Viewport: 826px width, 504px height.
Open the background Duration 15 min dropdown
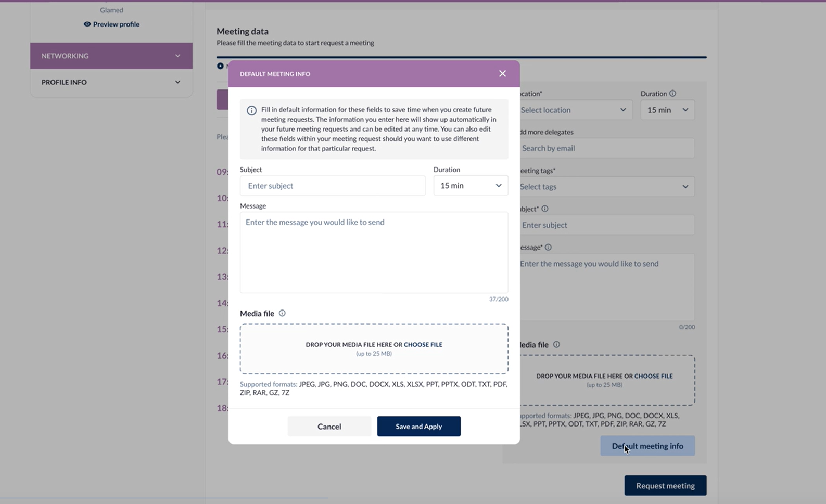(667, 110)
